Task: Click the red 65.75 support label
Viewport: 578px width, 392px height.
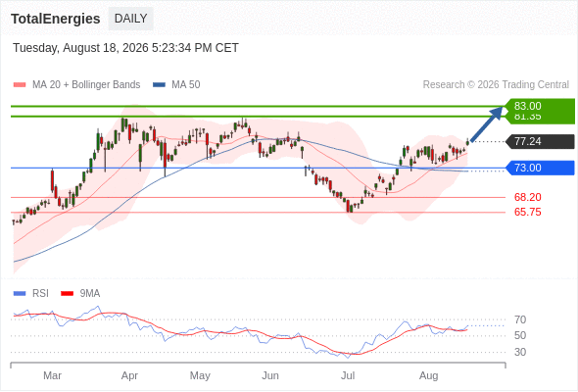Action: click(x=527, y=212)
